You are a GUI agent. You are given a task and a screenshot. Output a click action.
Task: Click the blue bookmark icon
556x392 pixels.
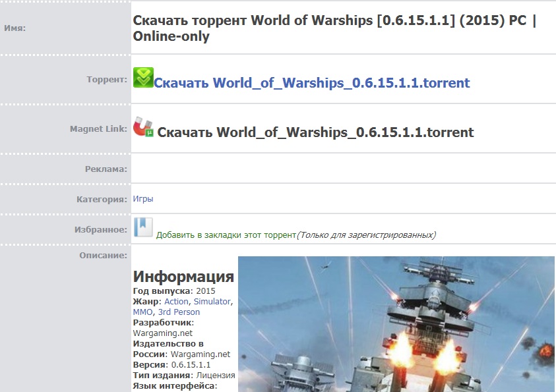143,227
